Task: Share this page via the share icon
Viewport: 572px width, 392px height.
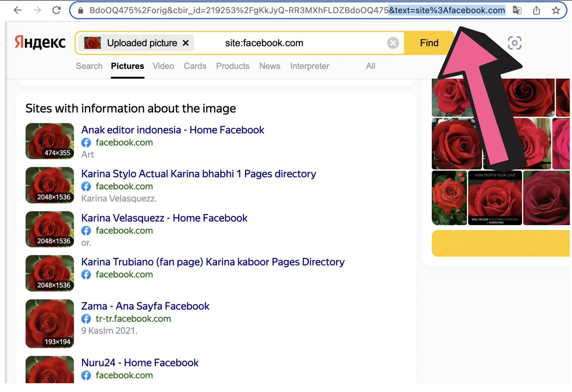Action: pyautogui.click(x=536, y=10)
